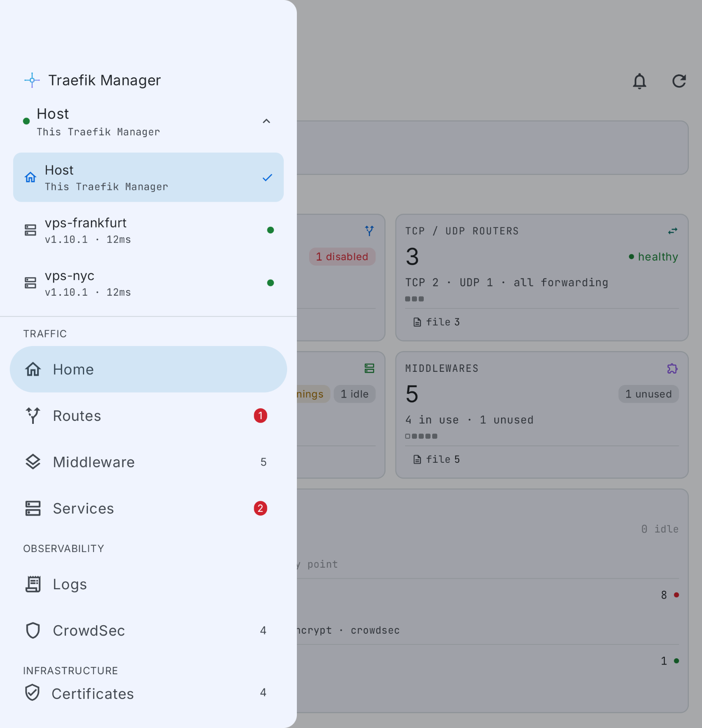
Task: Click the Services server icon in nav
Action: (33, 508)
